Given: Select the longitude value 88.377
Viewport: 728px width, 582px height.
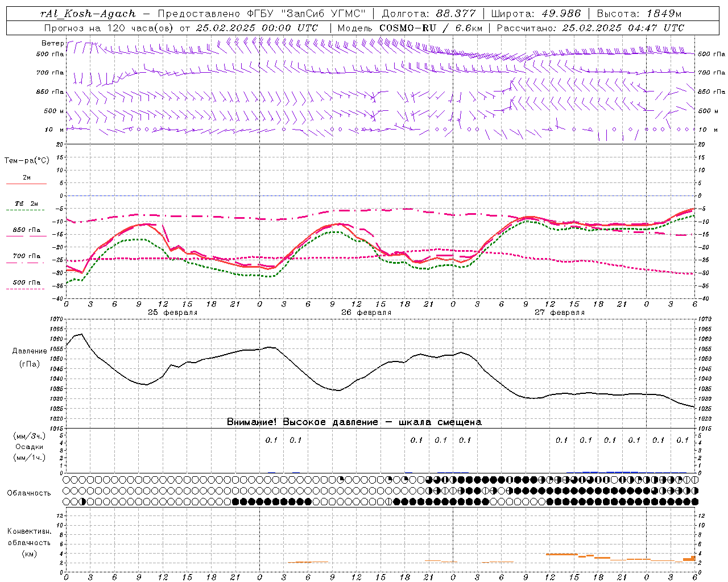Looking at the screenshot, I should pos(456,14).
